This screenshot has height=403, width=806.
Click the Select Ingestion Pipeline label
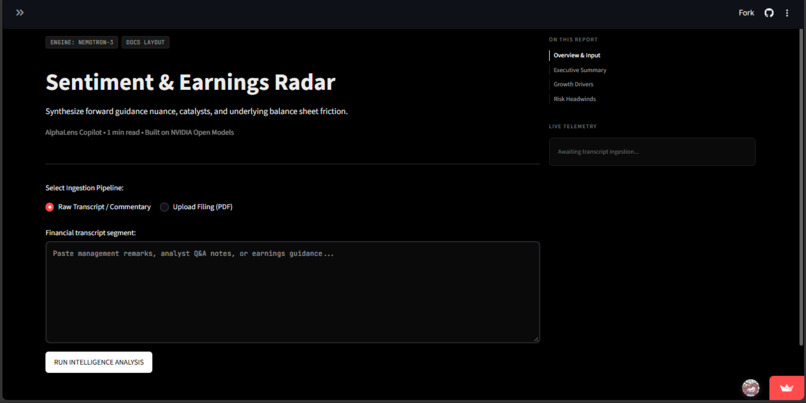pos(84,188)
